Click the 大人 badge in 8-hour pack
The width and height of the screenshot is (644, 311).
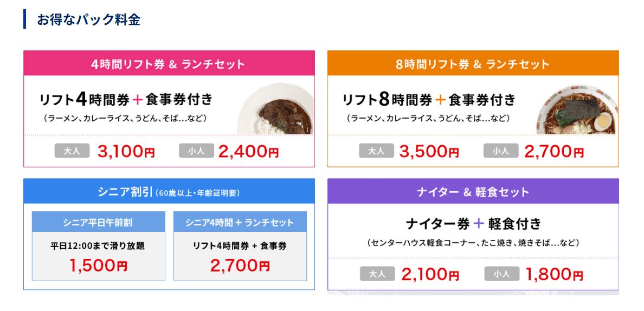tap(376, 151)
